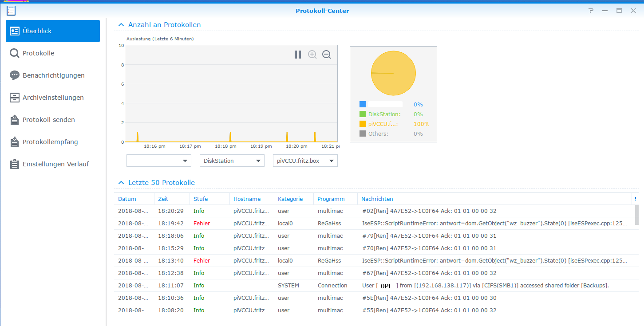Select the SYSTEM Connection row at 18:11:07

(x=374, y=286)
